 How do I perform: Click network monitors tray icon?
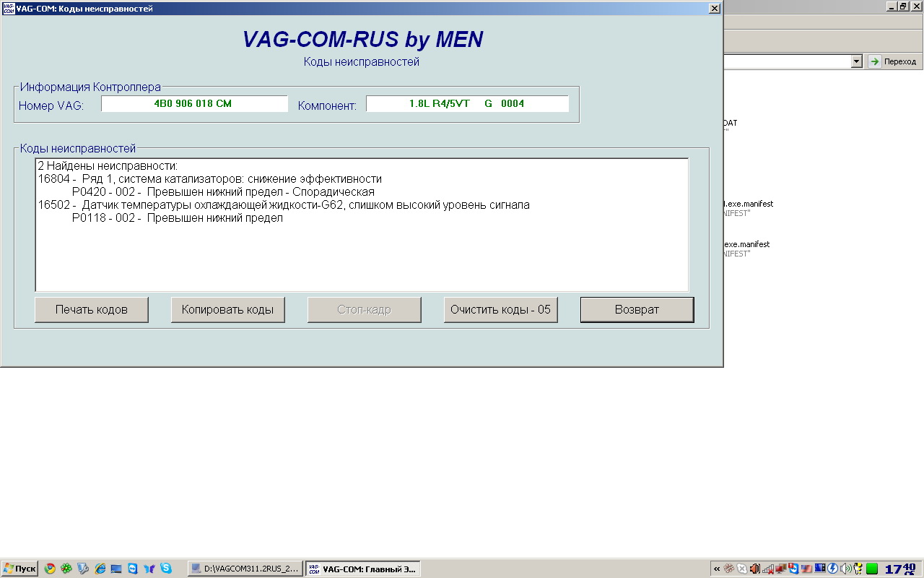click(x=781, y=569)
